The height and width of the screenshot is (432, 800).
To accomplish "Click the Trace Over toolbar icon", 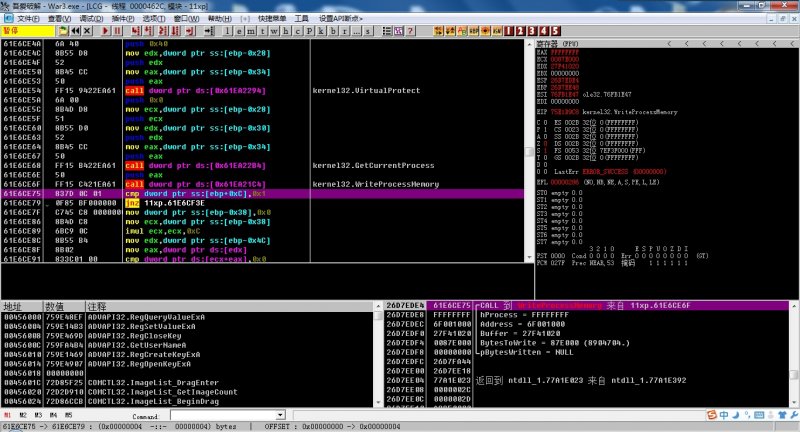I will (x=176, y=31).
